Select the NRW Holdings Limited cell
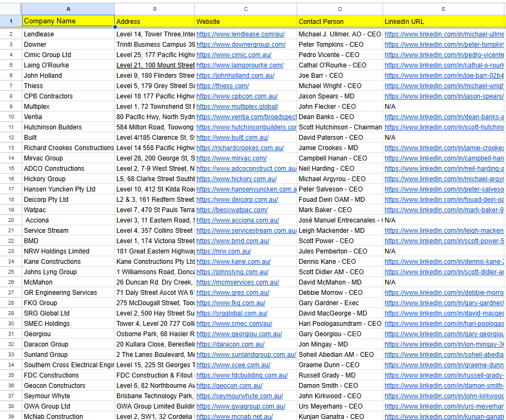The image size is (506, 420). coord(68,251)
